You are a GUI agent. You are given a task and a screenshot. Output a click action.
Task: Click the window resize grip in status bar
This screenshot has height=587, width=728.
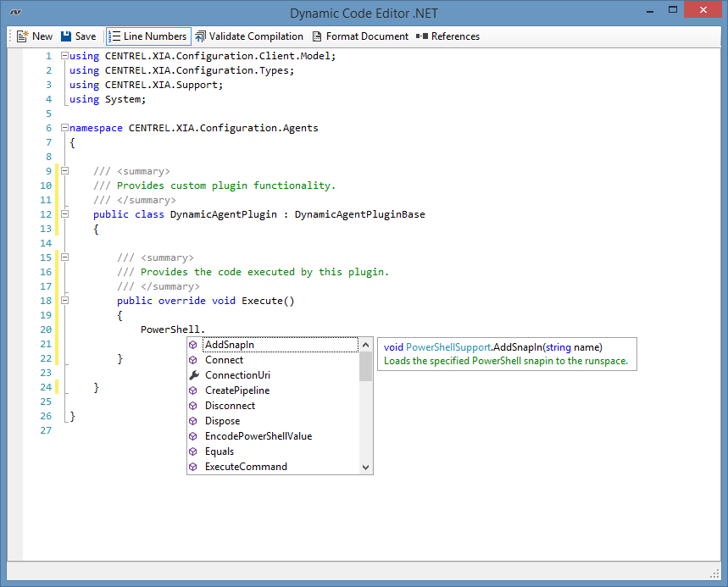[x=715, y=574]
